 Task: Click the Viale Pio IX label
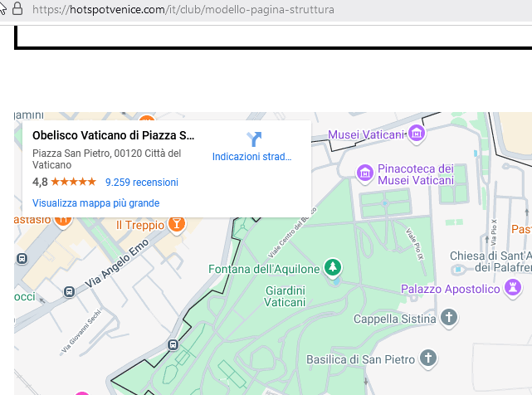click(415, 244)
